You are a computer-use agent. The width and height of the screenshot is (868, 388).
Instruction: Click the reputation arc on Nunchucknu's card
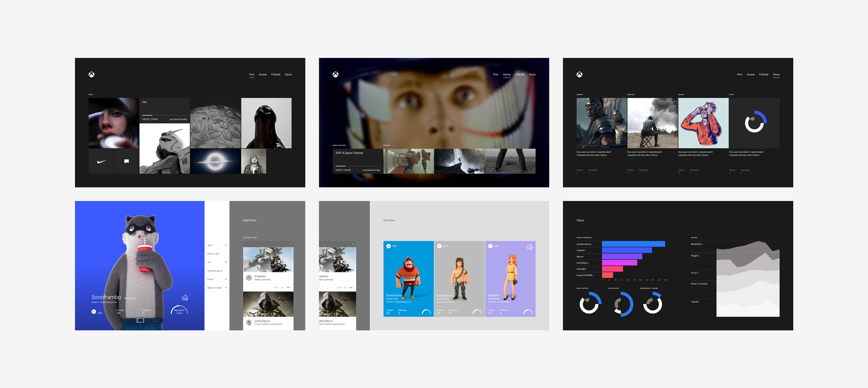[x=426, y=312]
